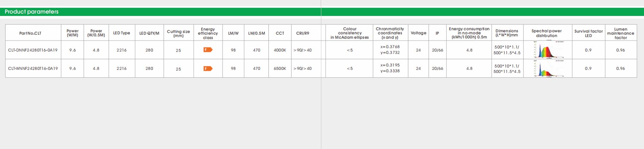Screen dimensions: 644x149
Task: Click the Lumen maintenance factor column header
Action: (621, 33)
